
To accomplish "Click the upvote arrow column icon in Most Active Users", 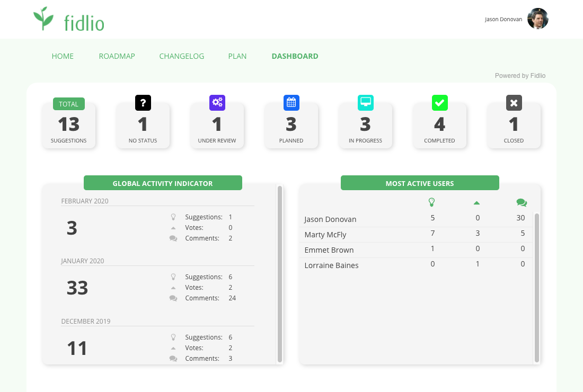I will (476, 203).
